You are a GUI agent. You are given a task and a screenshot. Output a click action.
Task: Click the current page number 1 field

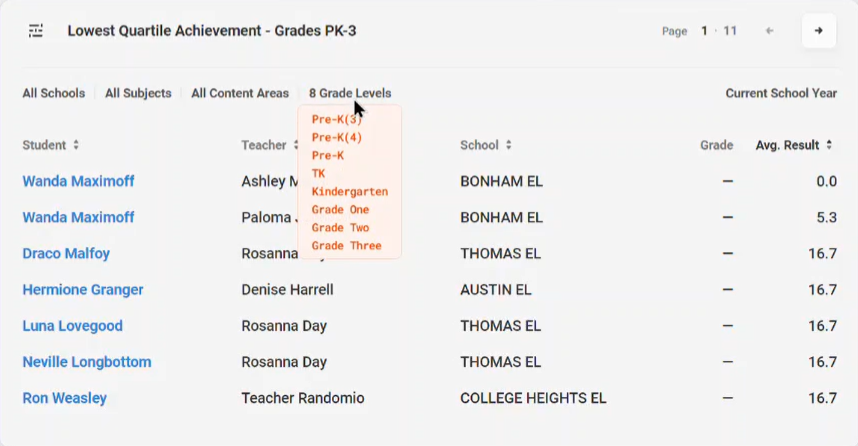705,31
